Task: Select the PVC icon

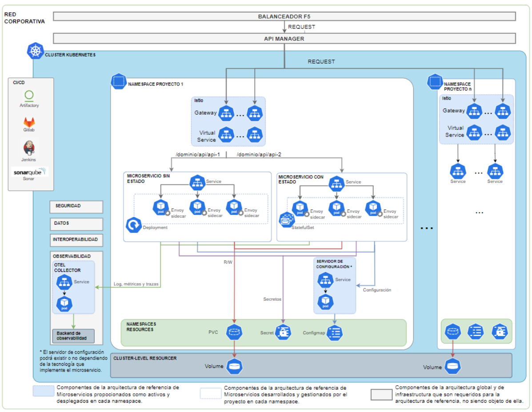Action: point(234,332)
